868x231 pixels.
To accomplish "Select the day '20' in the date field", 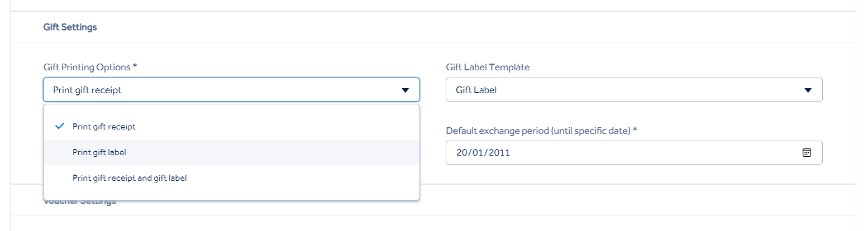I will pyautogui.click(x=461, y=152).
